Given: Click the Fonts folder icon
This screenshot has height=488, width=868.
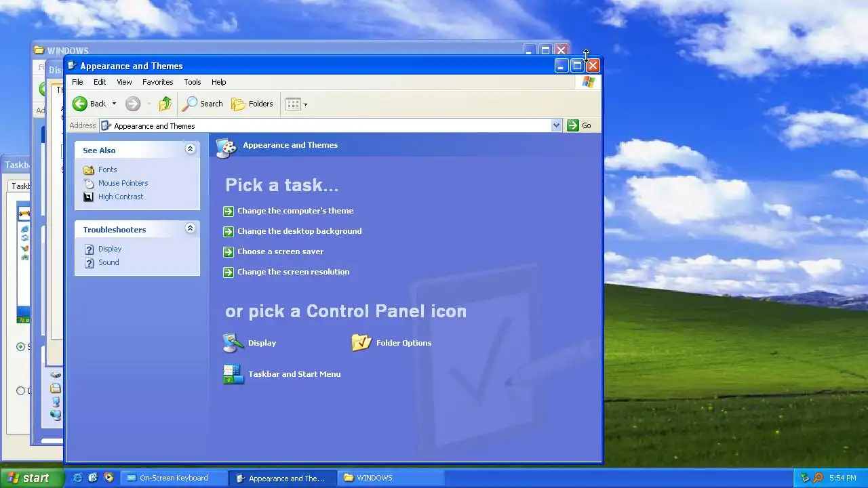Looking at the screenshot, I should pyautogui.click(x=88, y=169).
